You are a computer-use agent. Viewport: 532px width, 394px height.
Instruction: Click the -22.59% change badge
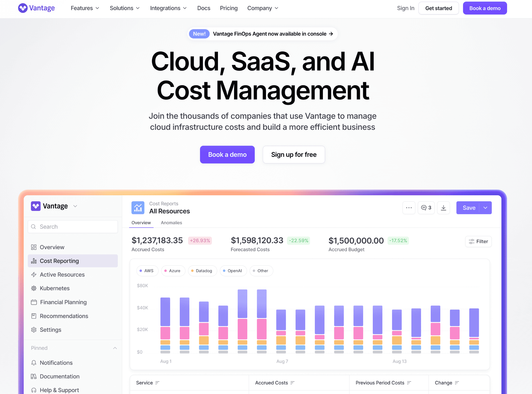298,241
